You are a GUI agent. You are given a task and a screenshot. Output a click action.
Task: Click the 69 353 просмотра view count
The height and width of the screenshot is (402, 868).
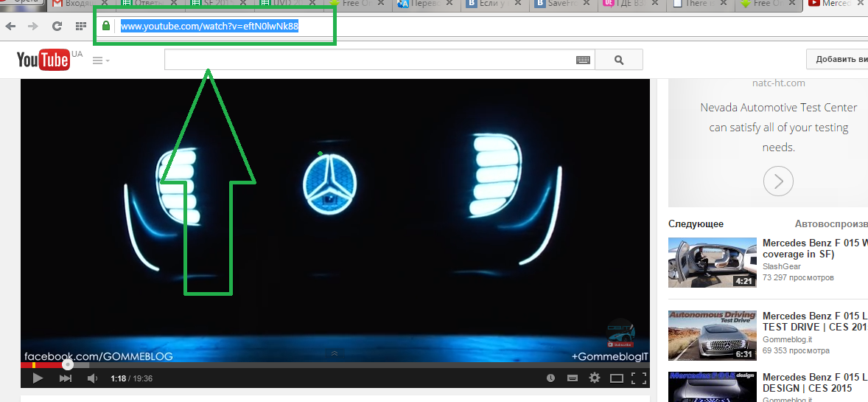pos(796,350)
